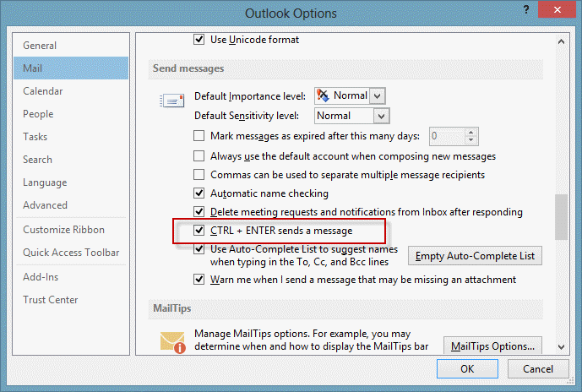This screenshot has width=582, height=392.
Task: Enable Mark messages as expired checkbox
Action: tap(199, 136)
